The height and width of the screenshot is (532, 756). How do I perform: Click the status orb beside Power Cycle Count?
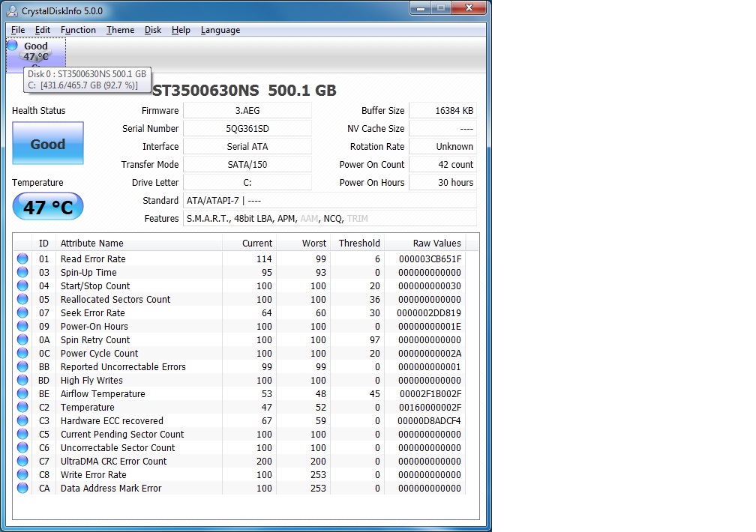22,353
